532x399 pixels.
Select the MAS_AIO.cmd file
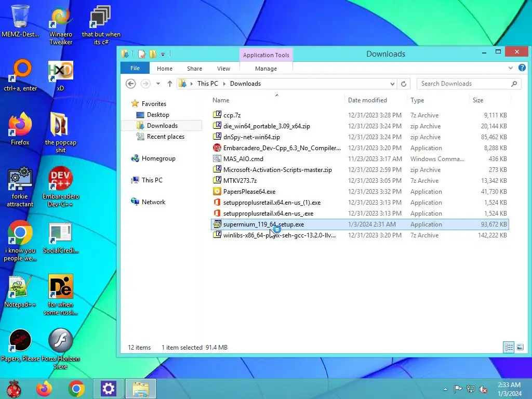(x=360, y=159)
